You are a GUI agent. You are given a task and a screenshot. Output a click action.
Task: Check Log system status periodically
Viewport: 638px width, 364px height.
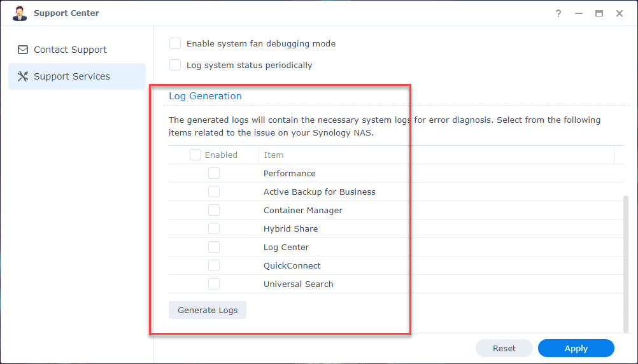pos(175,65)
